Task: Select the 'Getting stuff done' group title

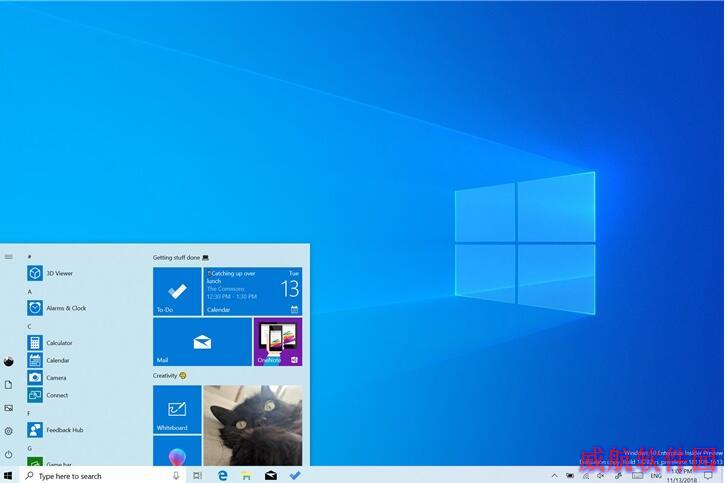Action: [x=176, y=257]
